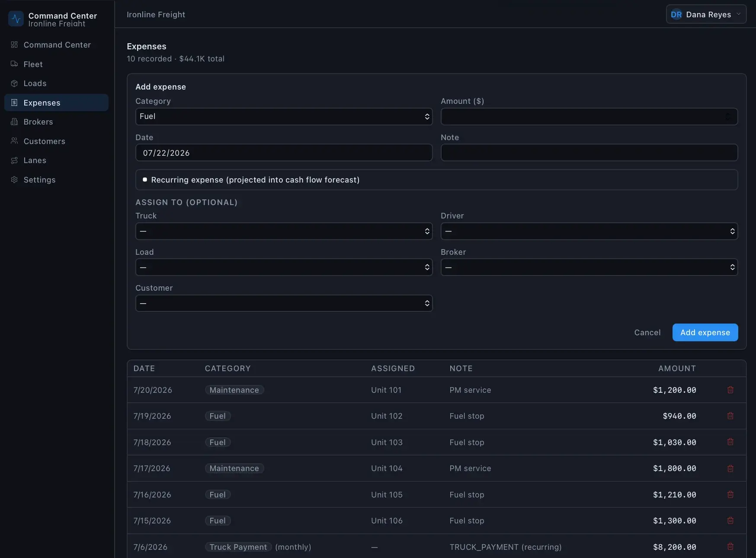This screenshot has width=756, height=558.
Task: Click the Brokers building icon in sidebar
Action: (x=14, y=122)
